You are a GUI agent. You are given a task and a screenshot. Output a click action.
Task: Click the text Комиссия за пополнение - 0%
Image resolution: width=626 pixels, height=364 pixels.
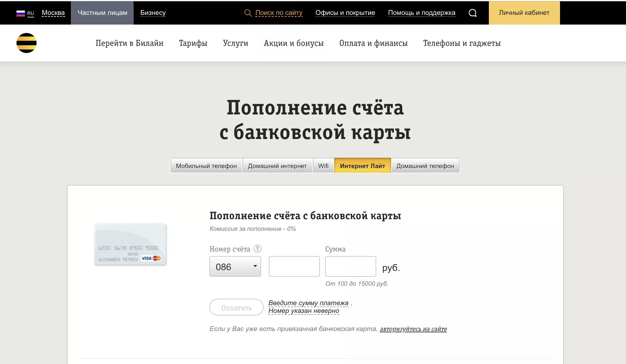[x=253, y=229]
